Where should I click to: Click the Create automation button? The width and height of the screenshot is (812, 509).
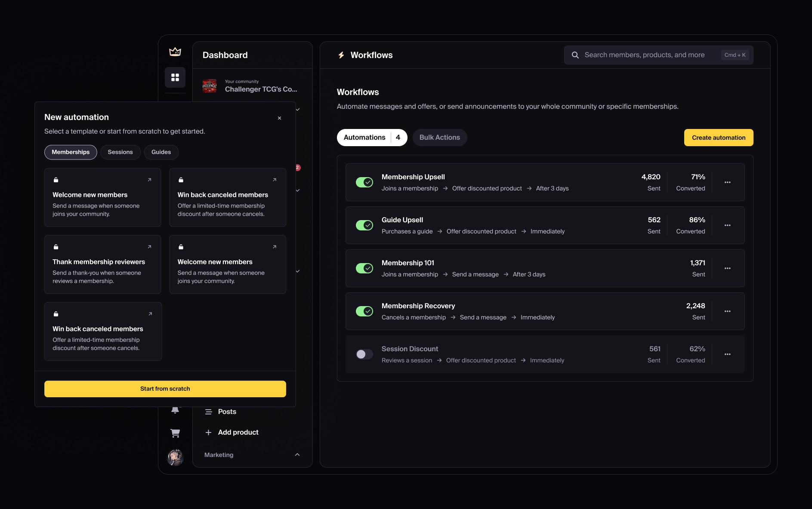pyautogui.click(x=719, y=138)
